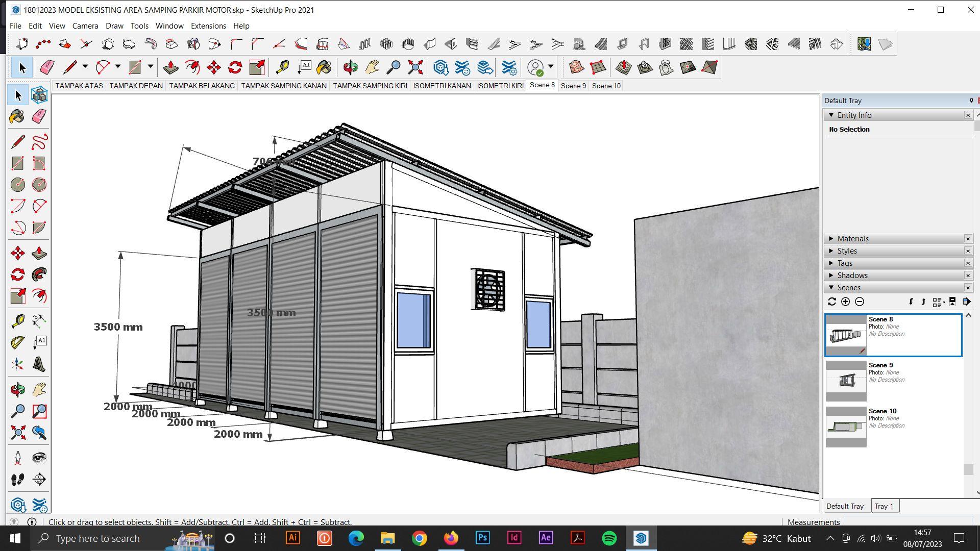
Task: Pin the Default Tray with pushpin
Action: [x=971, y=101]
